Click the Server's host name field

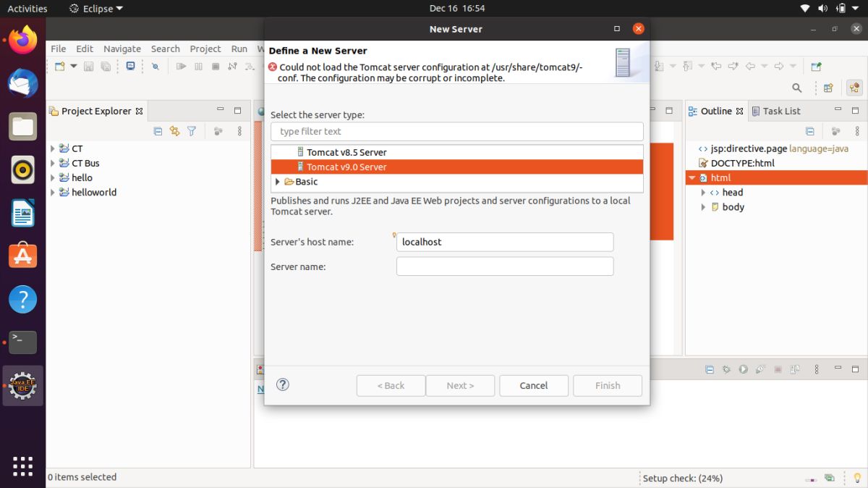505,242
